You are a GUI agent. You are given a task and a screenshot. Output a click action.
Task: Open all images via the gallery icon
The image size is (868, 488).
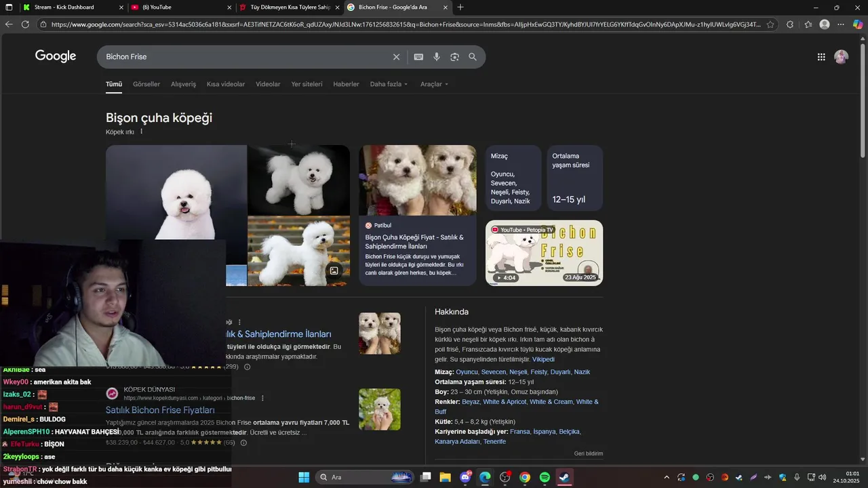pyautogui.click(x=334, y=270)
